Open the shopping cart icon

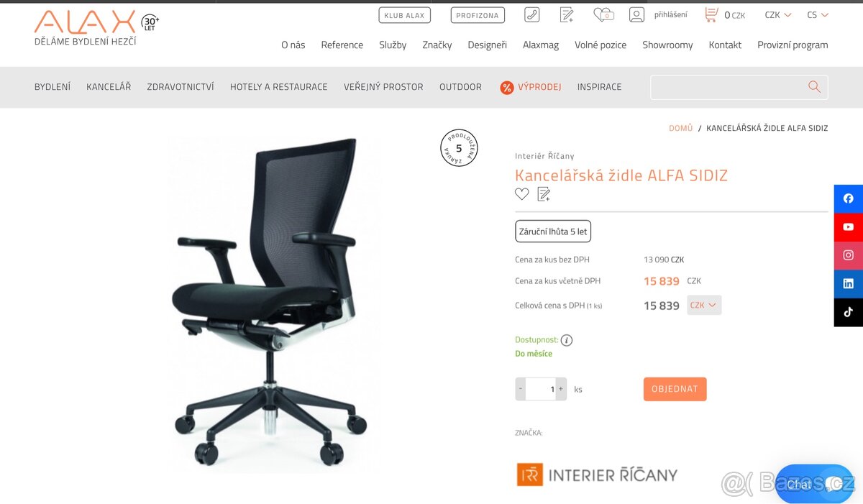tap(711, 14)
